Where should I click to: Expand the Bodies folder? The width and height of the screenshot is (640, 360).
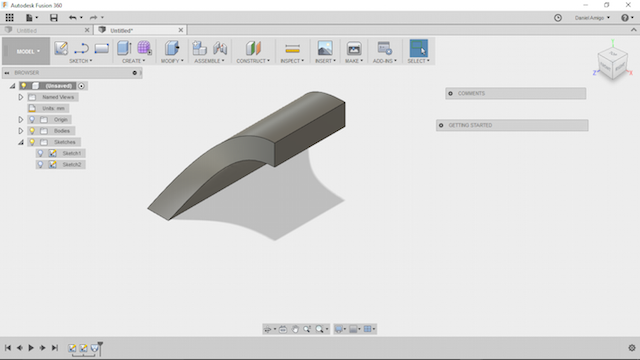[x=20, y=131]
